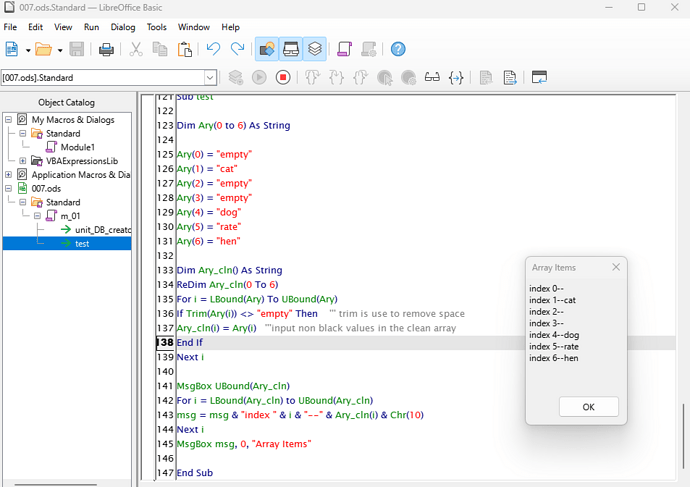Click the Redo arrow icon
Image resolution: width=690 pixels, height=487 pixels.
tap(237, 49)
